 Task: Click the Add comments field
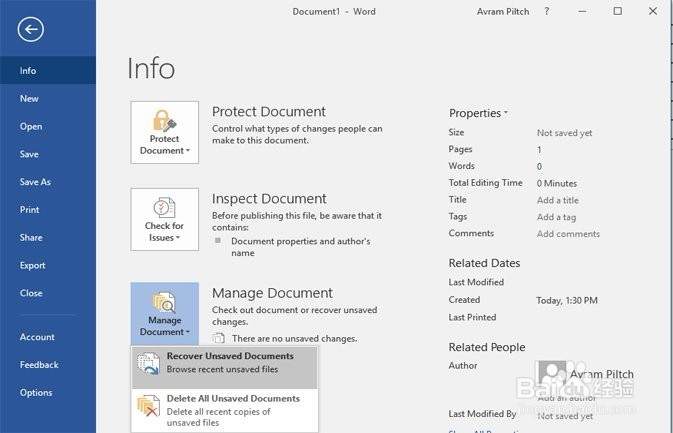[x=568, y=234]
